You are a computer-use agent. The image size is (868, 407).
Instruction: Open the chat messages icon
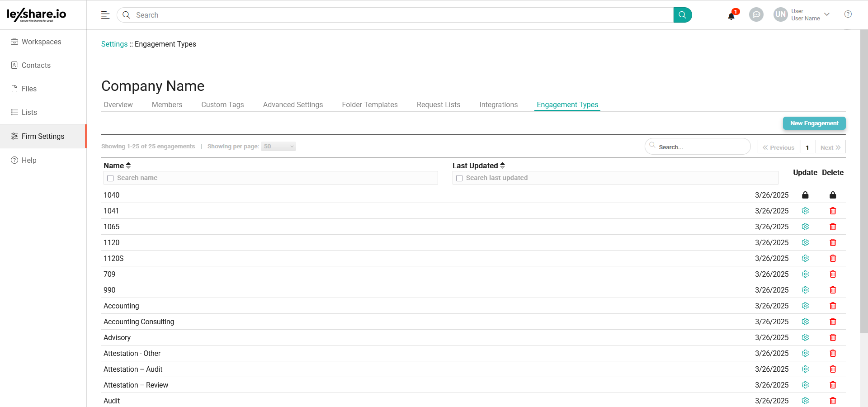(756, 15)
